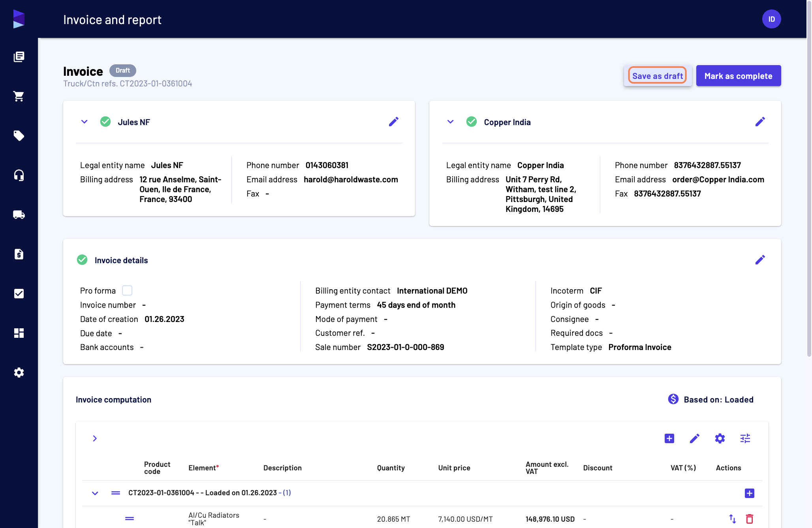Edit the Copper India entity card
The height and width of the screenshot is (528, 812).
click(x=760, y=122)
